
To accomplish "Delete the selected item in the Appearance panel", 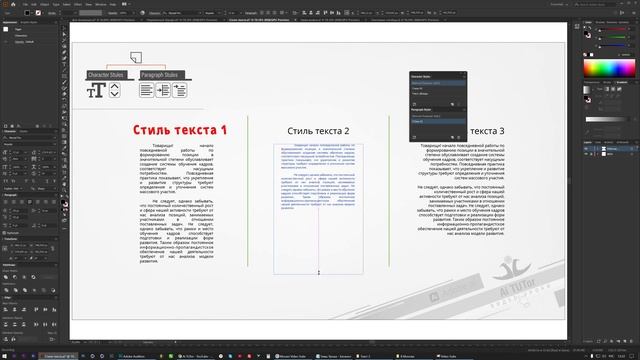I will 50,126.
